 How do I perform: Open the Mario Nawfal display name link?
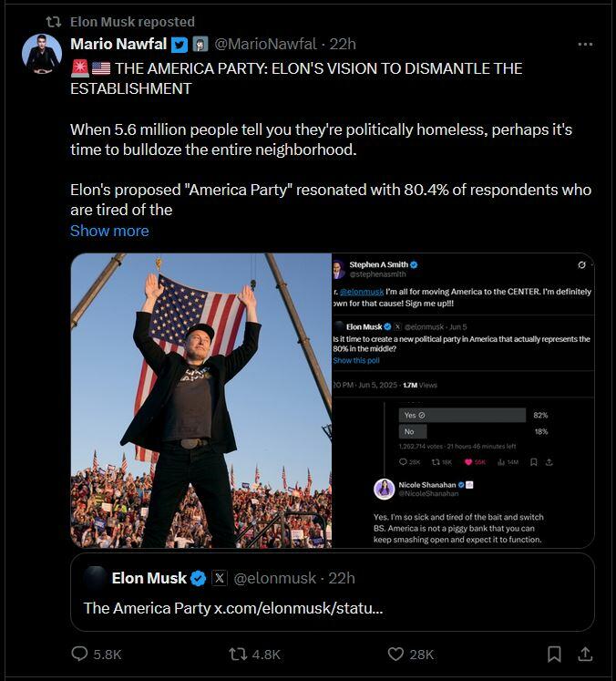(x=118, y=45)
